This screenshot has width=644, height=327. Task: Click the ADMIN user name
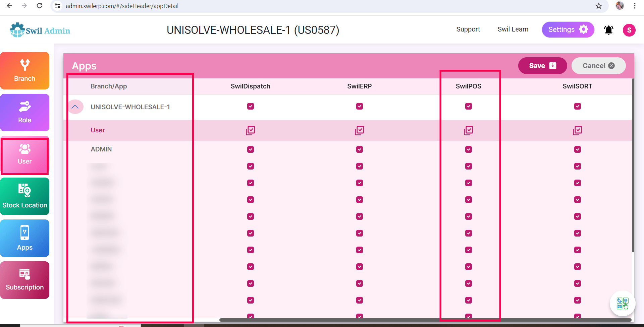pos(101,149)
